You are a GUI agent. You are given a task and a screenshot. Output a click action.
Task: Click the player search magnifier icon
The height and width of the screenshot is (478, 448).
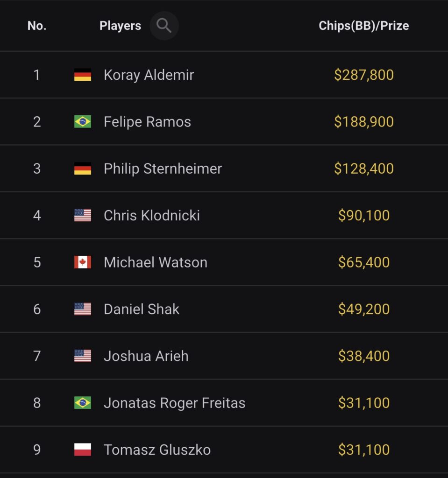(164, 26)
